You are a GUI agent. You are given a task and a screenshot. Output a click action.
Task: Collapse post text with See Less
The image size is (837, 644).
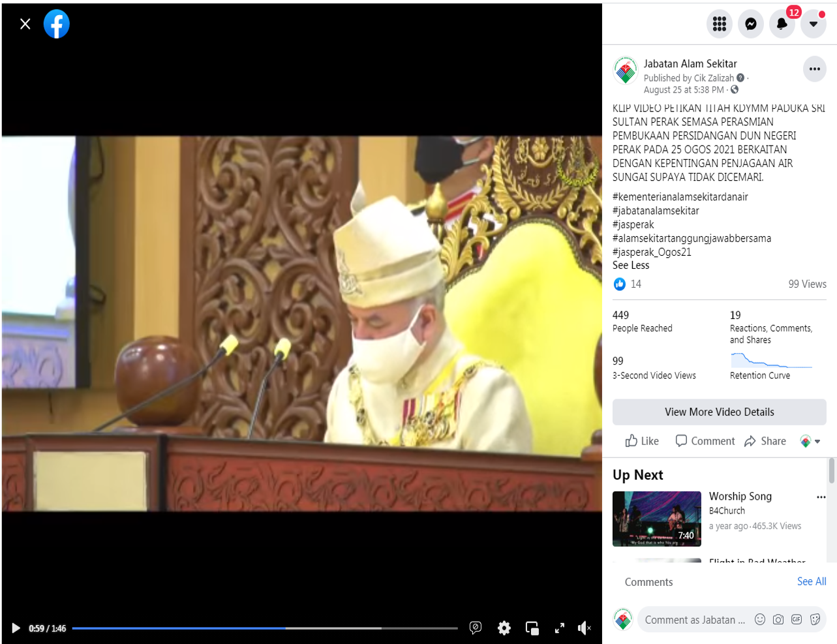point(631,266)
